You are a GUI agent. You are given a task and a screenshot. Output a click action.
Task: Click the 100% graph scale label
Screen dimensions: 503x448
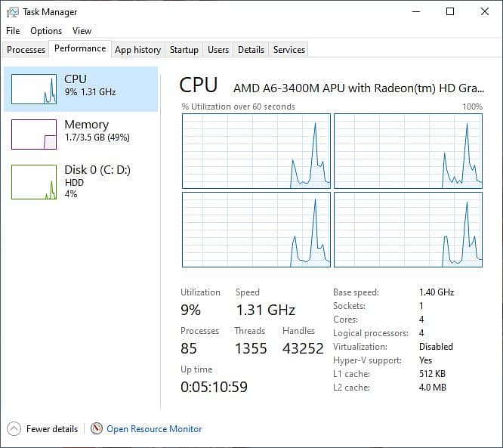(x=472, y=107)
